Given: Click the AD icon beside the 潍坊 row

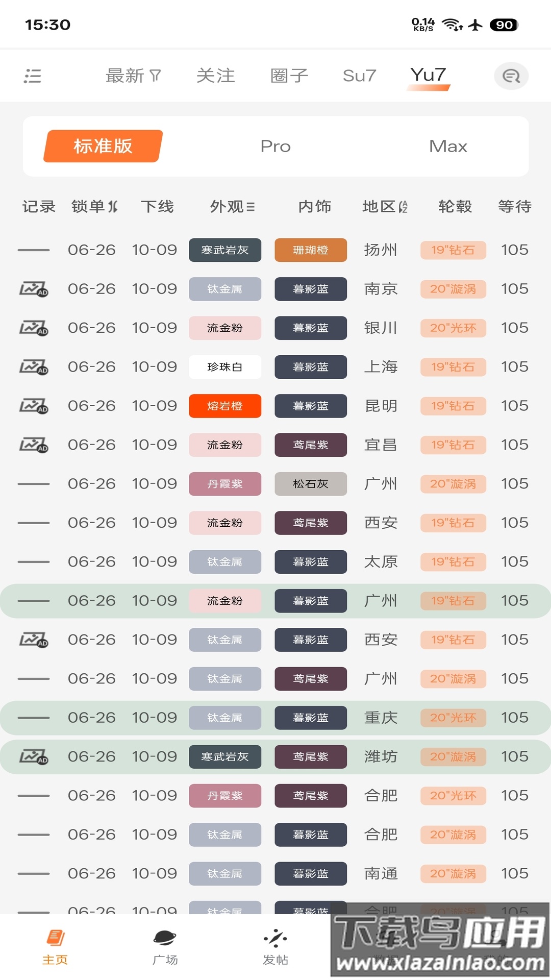Looking at the screenshot, I should click(x=34, y=756).
